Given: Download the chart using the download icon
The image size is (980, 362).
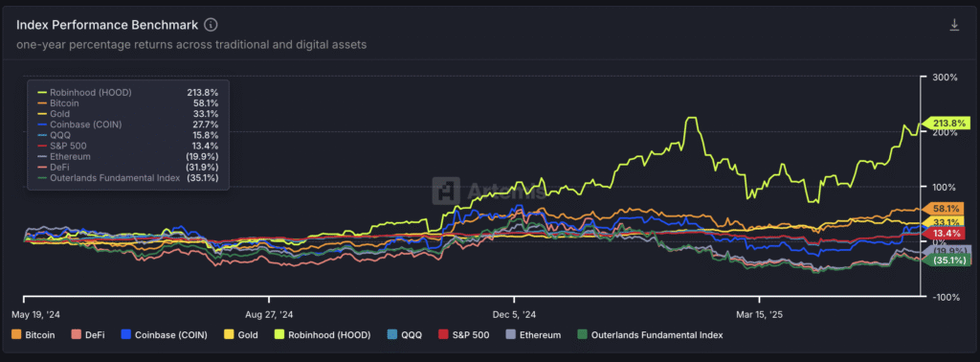Looking at the screenshot, I should [x=954, y=24].
